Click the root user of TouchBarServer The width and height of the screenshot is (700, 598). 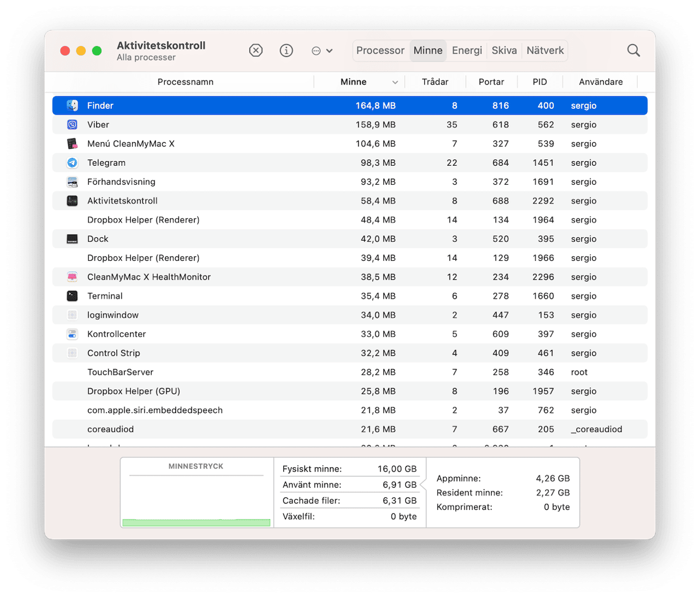(579, 371)
